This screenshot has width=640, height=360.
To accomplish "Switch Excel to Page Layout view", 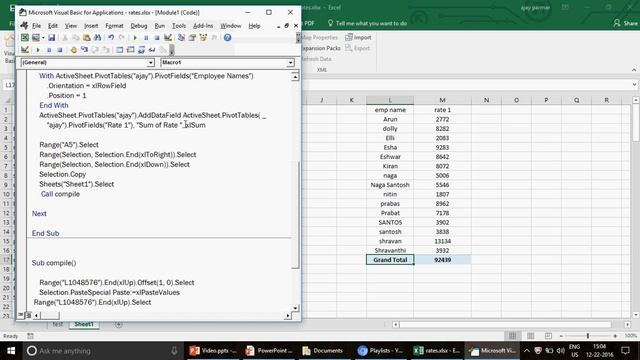I will pyautogui.click(x=531, y=336).
